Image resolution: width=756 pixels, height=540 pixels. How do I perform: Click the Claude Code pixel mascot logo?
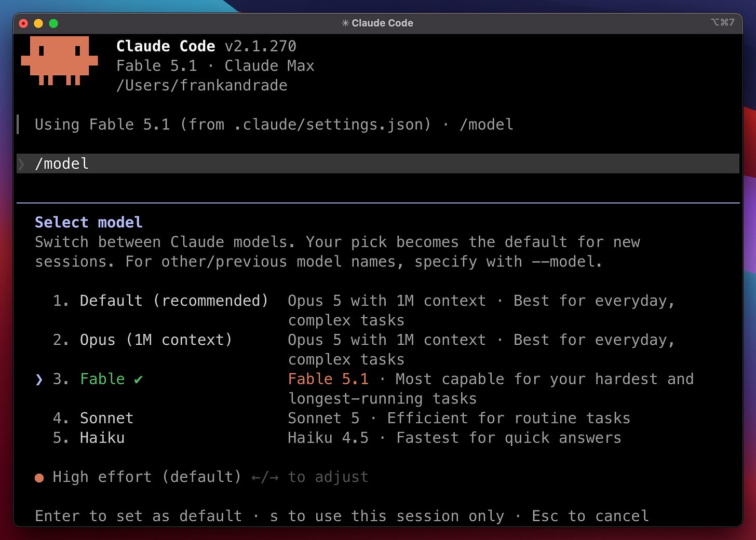click(59, 61)
